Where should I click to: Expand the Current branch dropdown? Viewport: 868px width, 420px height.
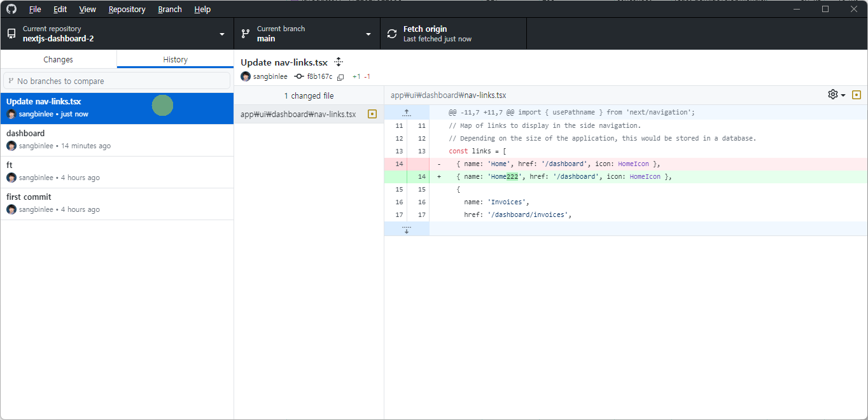click(x=307, y=34)
